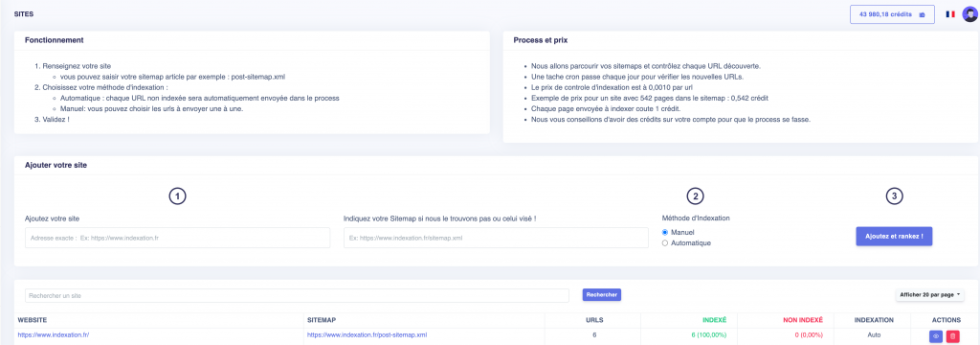Select the Manuel indexation method
The height and width of the screenshot is (345, 980).
(x=665, y=232)
